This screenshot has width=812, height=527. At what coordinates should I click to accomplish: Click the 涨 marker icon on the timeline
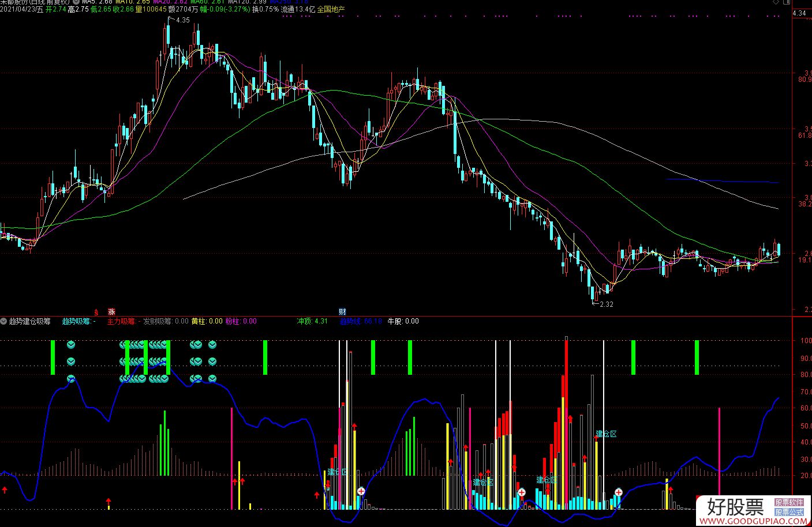click(111, 311)
